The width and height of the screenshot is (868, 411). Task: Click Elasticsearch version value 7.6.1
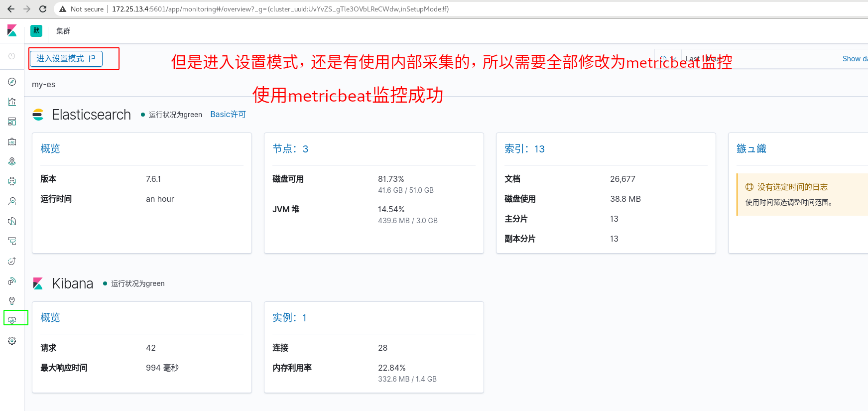[x=153, y=179]
